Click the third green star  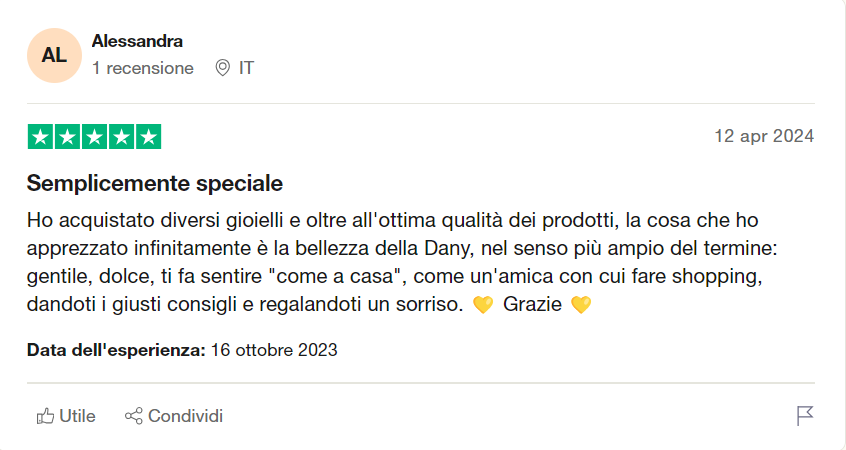pyautogui.click(x=94, y=137)
